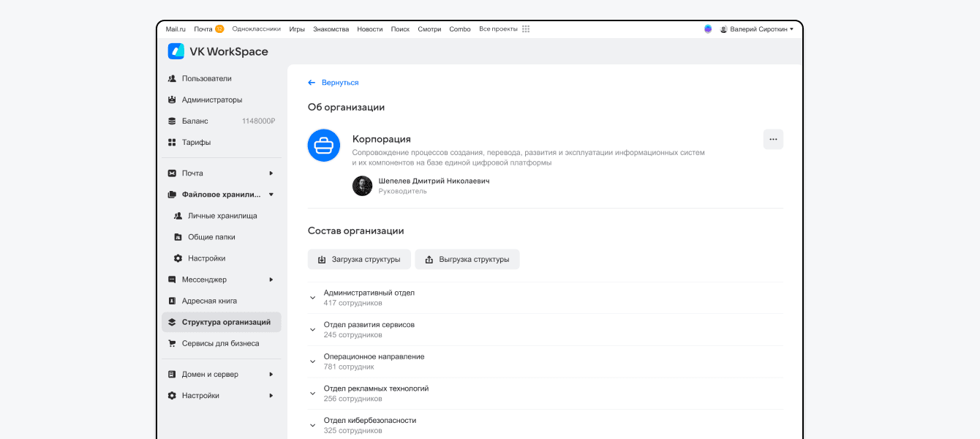
Task: Open the all projects grid icon
Action: [526, 29]
